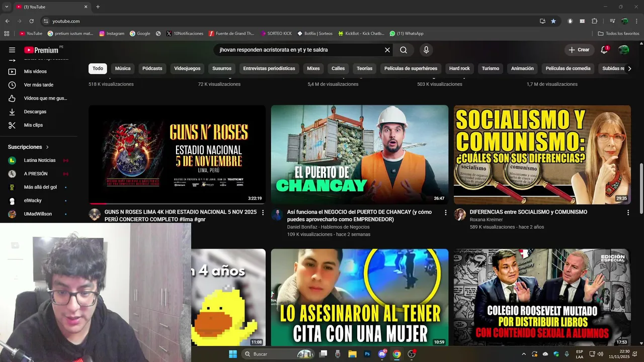Select the Susurros filter chip
Image resolution: width=644 pixels, height=362 pixels.
click(222, 68)
